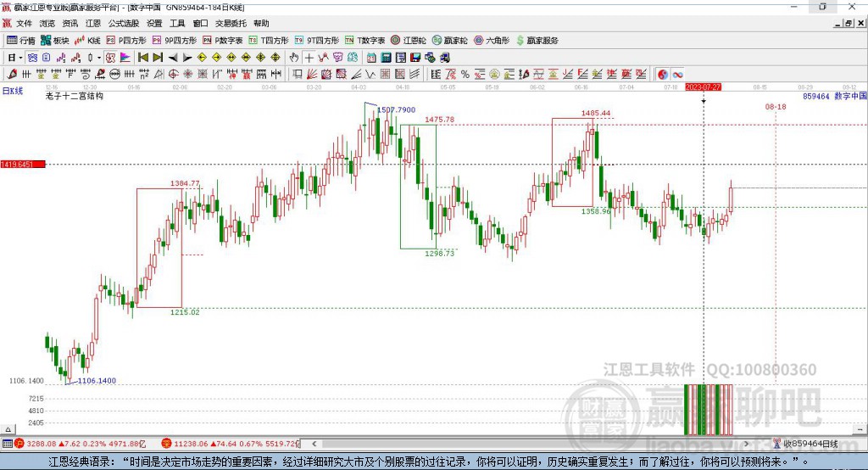Viewport: 868px width, 470px height.
Task: Click the 老子十二宫结构 chart title
Action: point(75,96)
